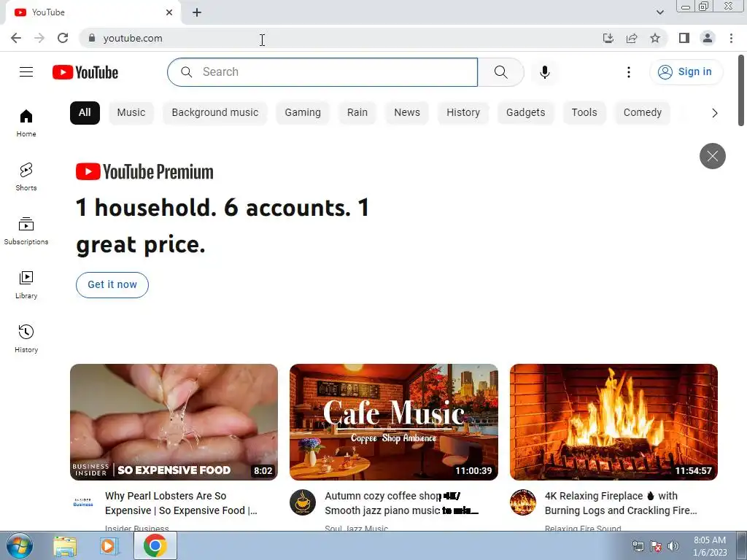Image resolution: width=747 pixels, height=560 pixels.
Task: Open a new browser tab
Action: click(x=197, y=12)
